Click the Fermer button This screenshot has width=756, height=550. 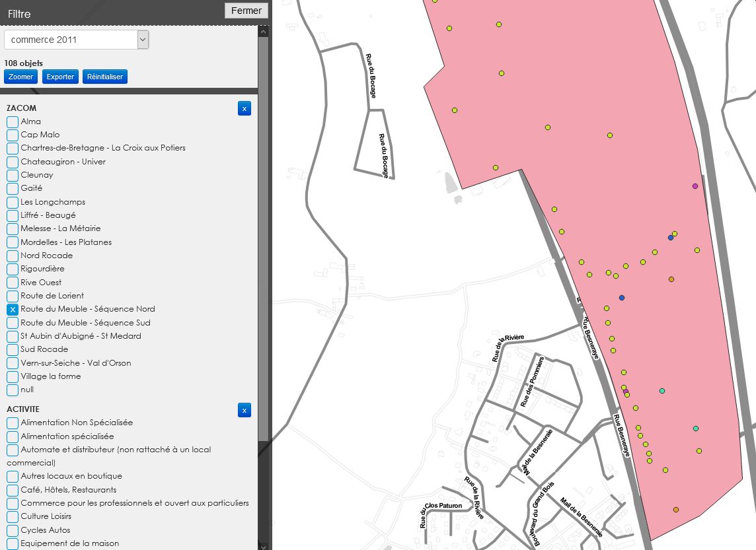tap(246, 11)
